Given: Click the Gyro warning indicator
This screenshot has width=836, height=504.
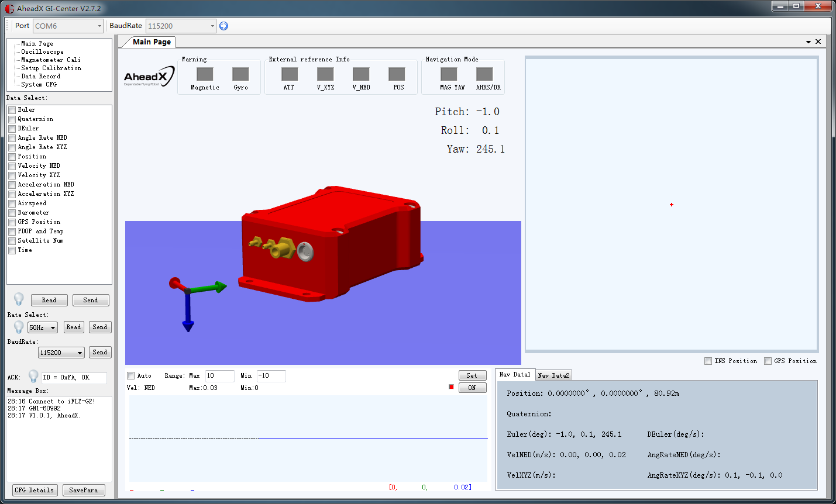Looking at the screenshot, I should (x=240, y=74).
